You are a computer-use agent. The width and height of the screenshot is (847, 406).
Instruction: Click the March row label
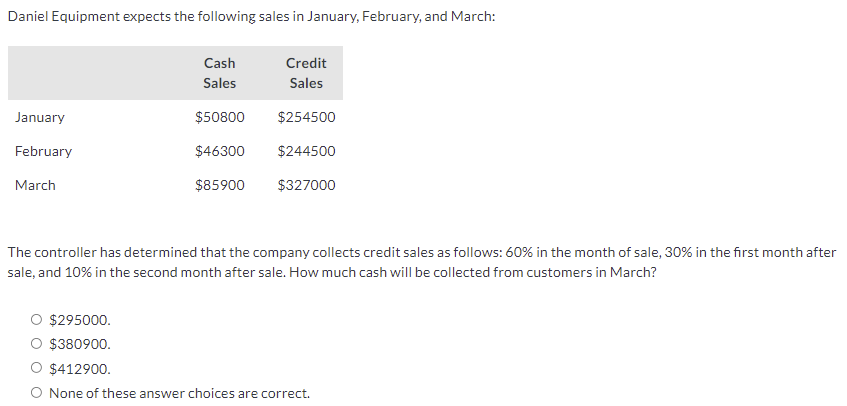click(x=35, y=185)
